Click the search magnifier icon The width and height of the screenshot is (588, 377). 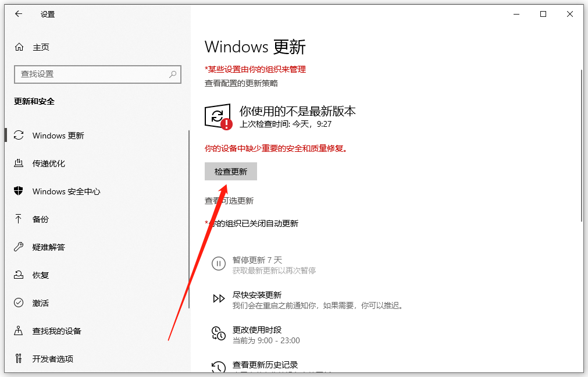click(173, 74)
